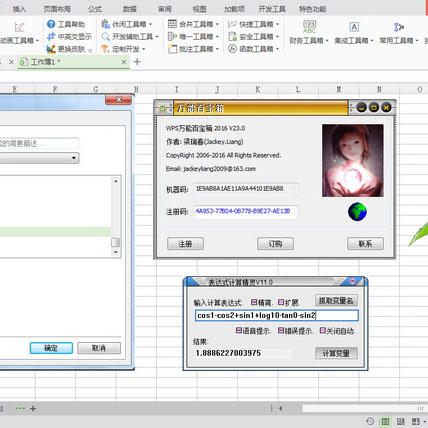Add a new sheet using plus icon
The image size is (428, 428).
click(33, 408)
